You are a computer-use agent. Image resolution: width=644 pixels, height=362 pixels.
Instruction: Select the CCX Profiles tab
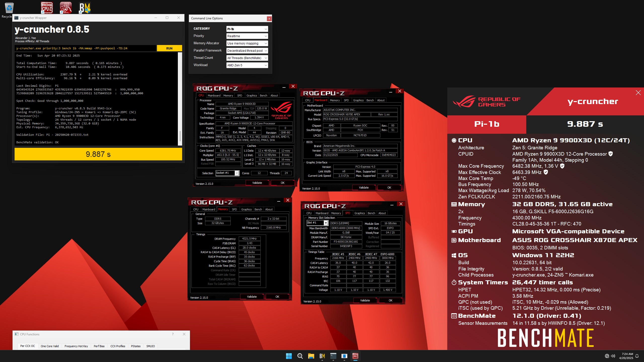[118, 346]
